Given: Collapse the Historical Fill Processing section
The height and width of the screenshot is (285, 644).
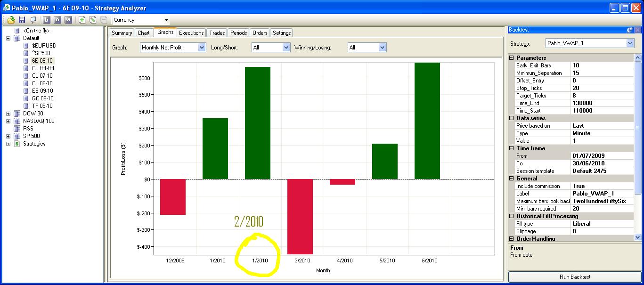Looking at the screenshot, I should 512,216.
